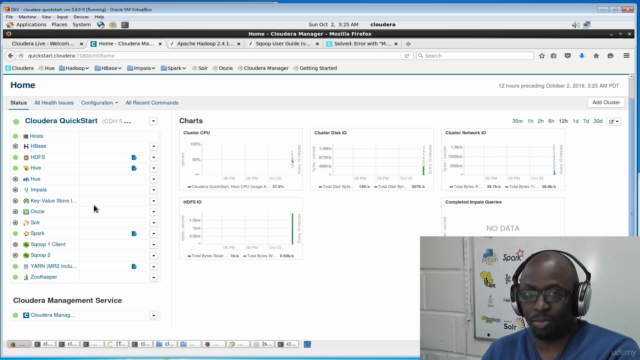The width and height of the screenshot is (640, 360).
Task: Set chart time range to 1h
Action: pyautogui.click(x=530, y=121)
